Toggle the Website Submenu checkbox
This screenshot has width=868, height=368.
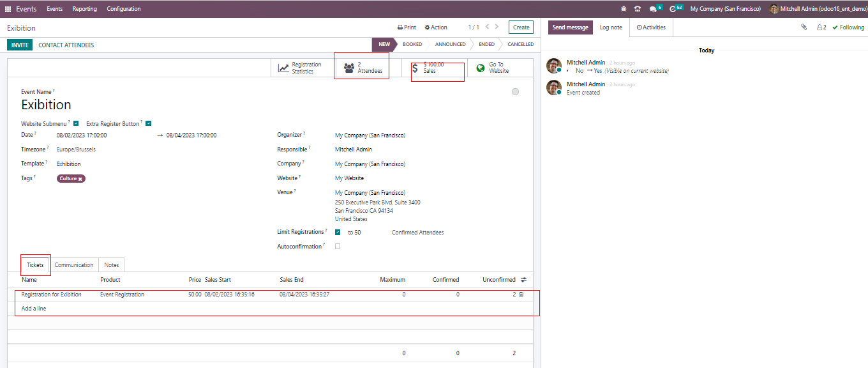click(76, 123)
